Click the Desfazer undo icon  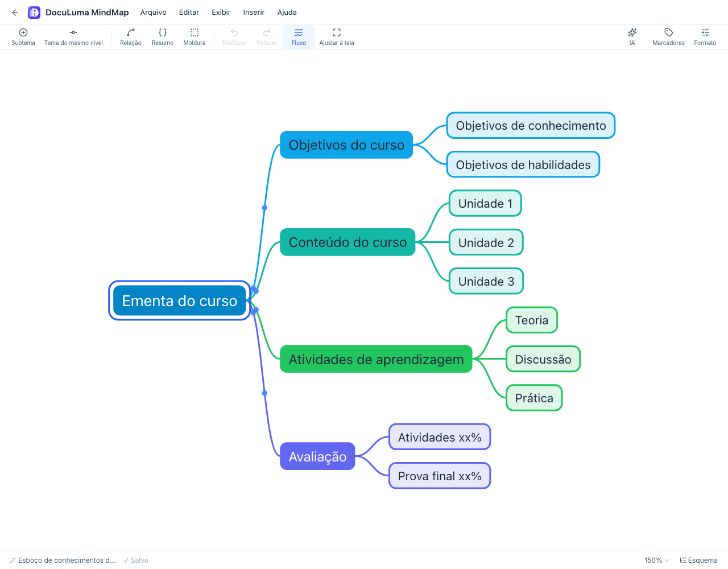(234, 33)
